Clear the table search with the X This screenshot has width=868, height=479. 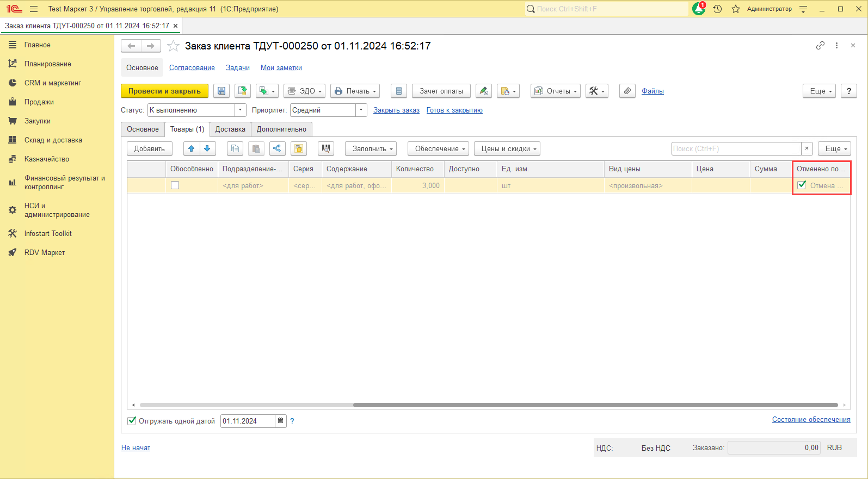(807, 149)
